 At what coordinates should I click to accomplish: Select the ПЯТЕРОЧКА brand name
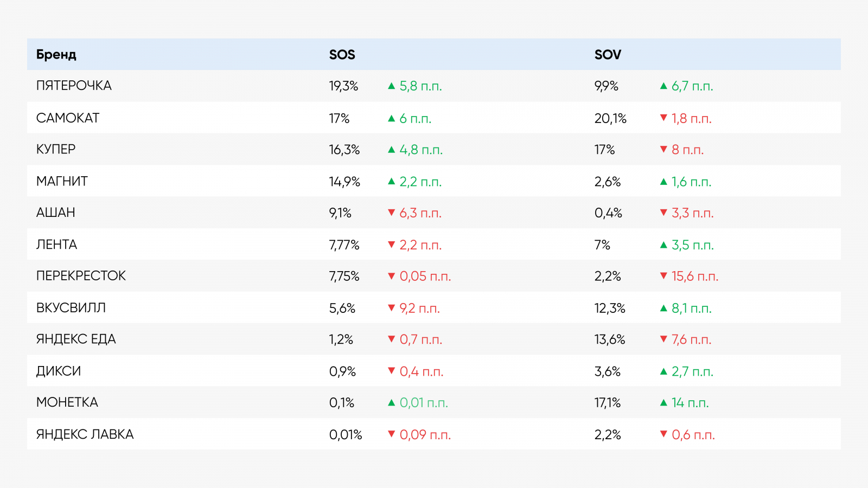[x=74, y=86]
